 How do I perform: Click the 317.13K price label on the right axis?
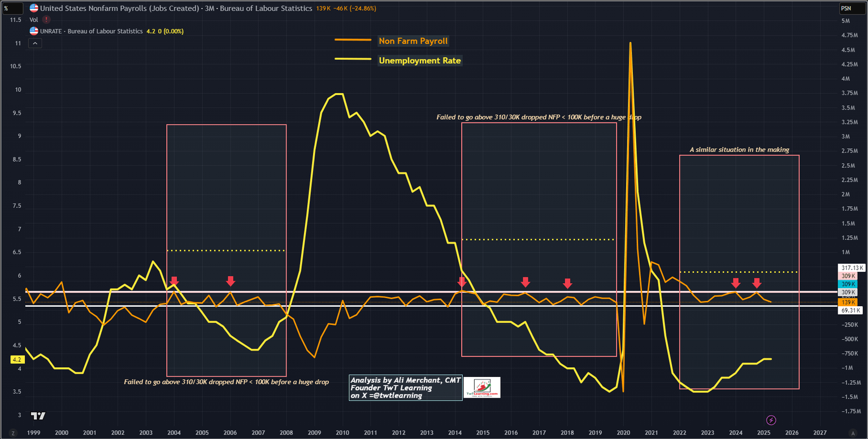[x=852, y=268]
